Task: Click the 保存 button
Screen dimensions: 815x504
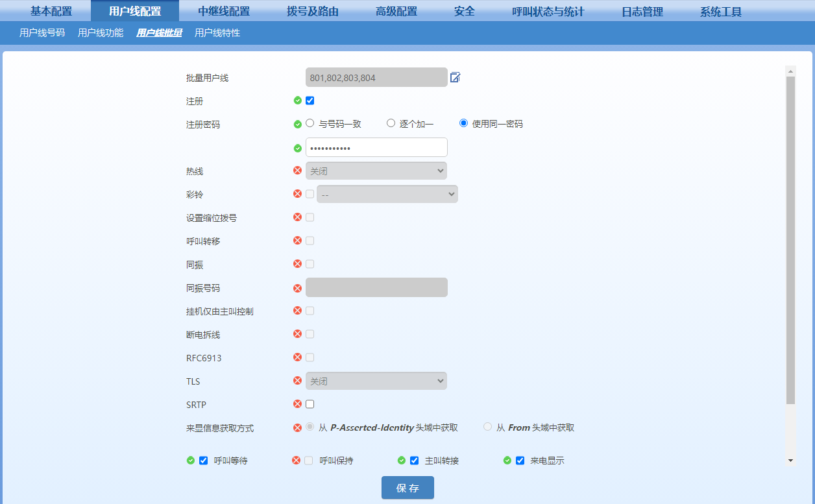Action: (x=408, y=487)
